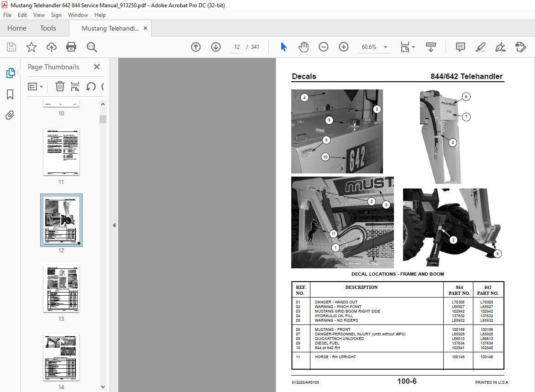
Task: Collapse the navigation pane with arrow
Action: 114,225
